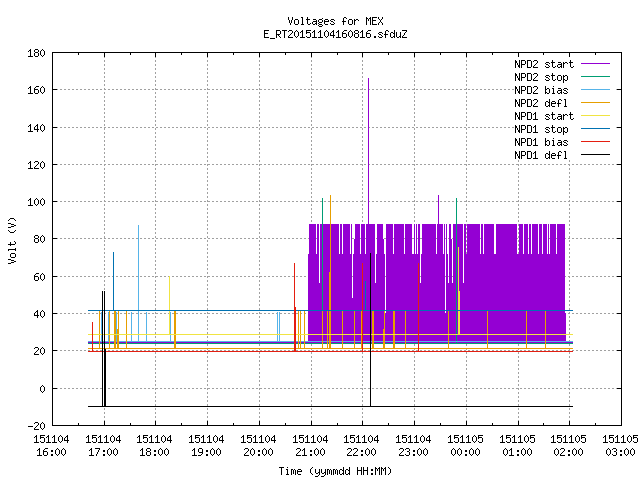Click the 'Volt (V)' y-axis label
Screen dimensions: 640x480
[12, 241]
